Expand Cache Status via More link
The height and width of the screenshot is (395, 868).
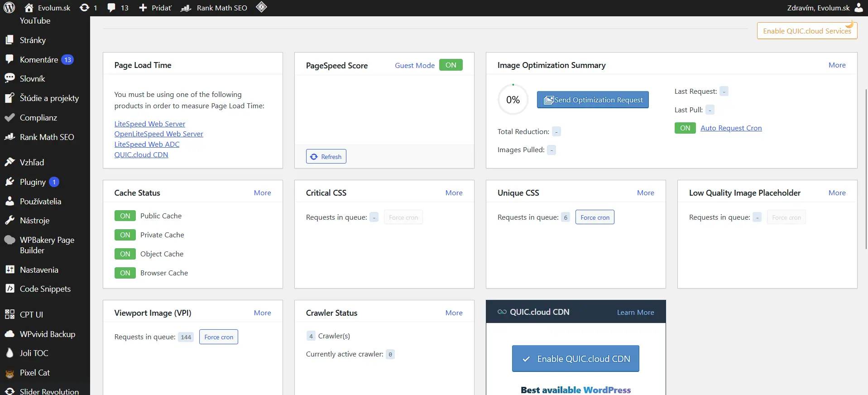tap(262, 193)
